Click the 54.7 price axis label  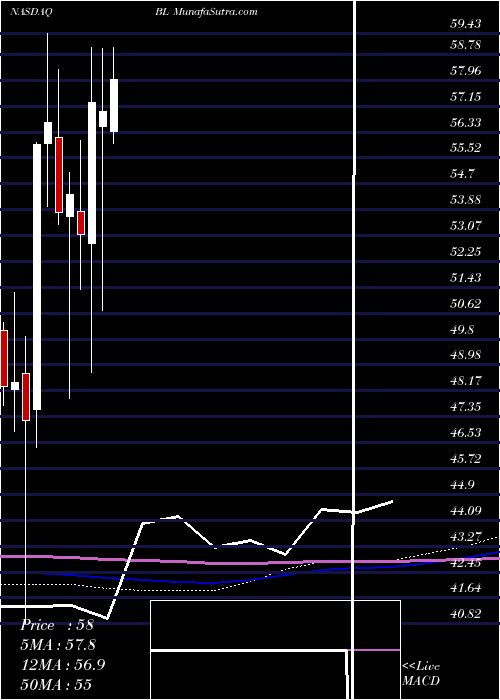click(x=462, y=174)
